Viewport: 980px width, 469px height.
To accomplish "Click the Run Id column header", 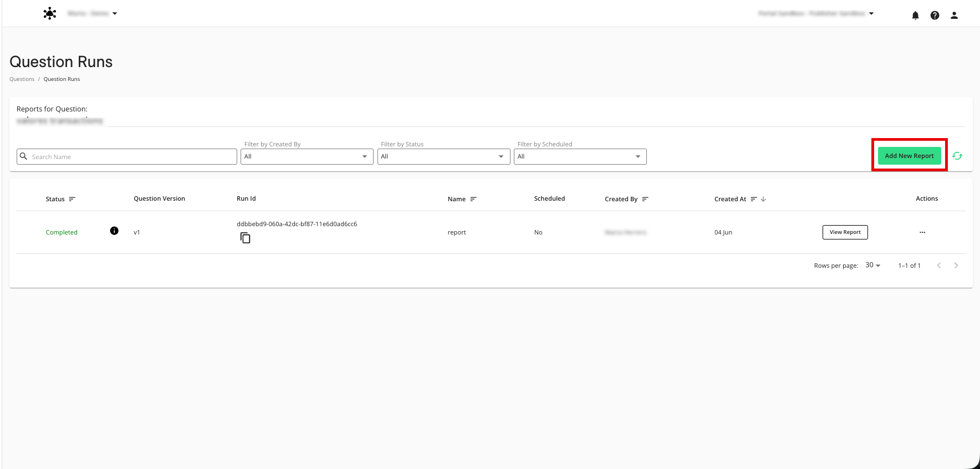I will 246,198.
